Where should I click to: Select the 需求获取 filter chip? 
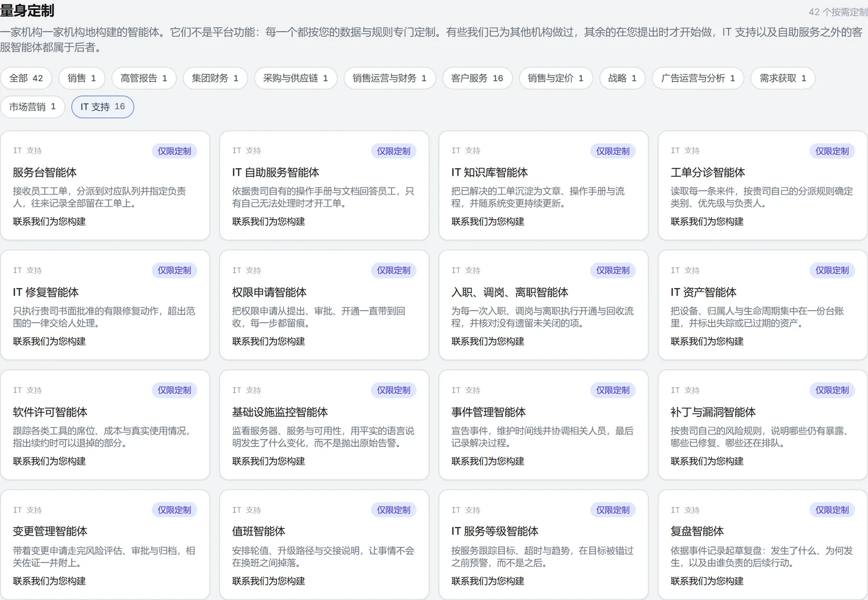783,78
